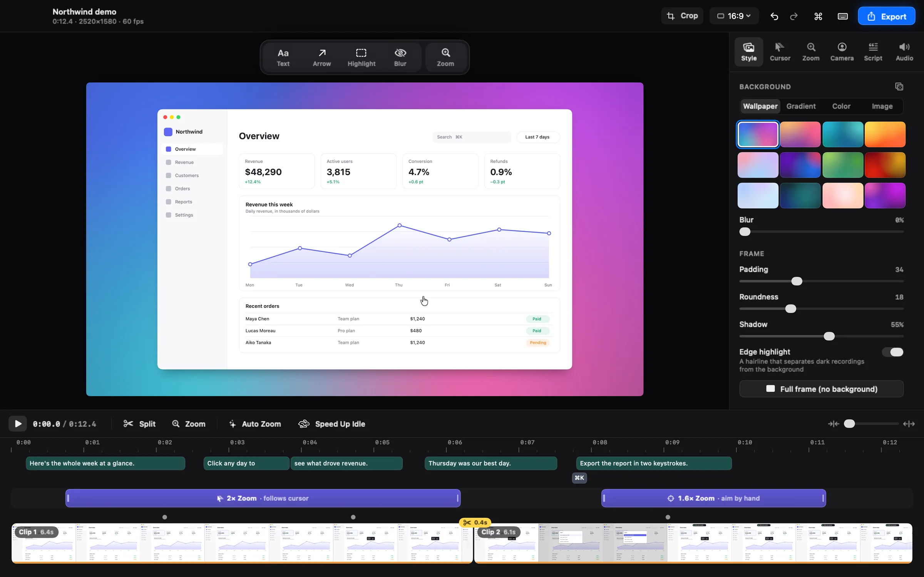The width and height of the screenshot is (924, 577).
Task: Switch to the Cursor tab
Action: (x=780, y=52)
